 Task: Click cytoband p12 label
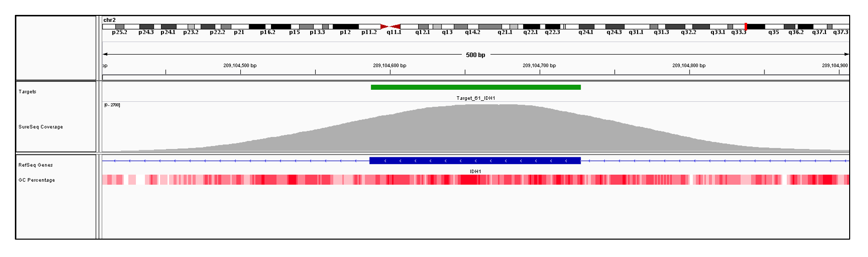(x=345, y=32)
